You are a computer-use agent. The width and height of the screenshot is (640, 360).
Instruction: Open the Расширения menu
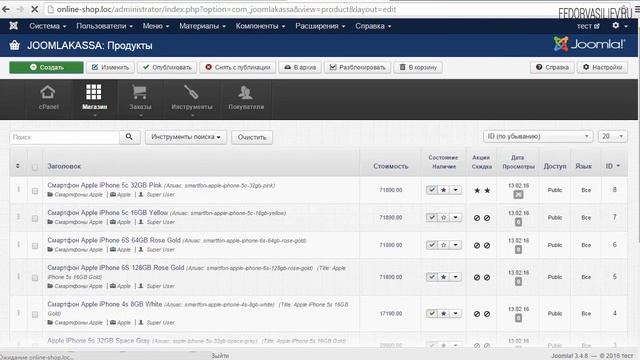(320, 26)
